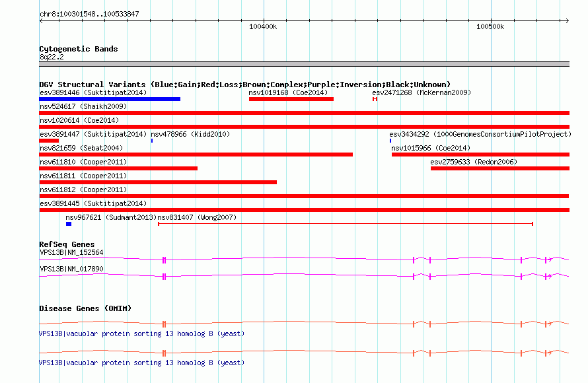Click the nsv1020614 red variant bar

click(304, 127)
